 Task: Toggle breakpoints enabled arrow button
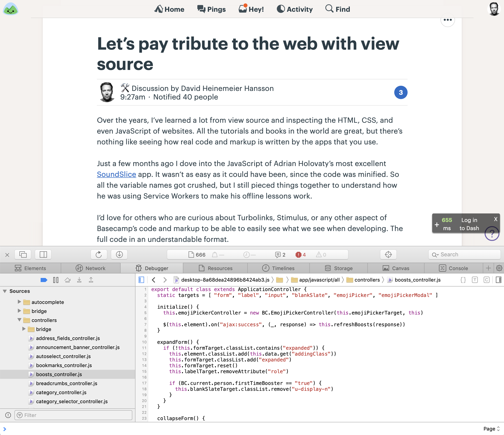coord(44,280)
